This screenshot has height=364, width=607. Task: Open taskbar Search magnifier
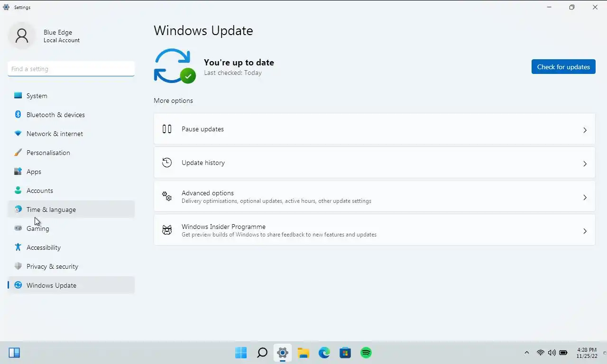[x=262, y=353]
